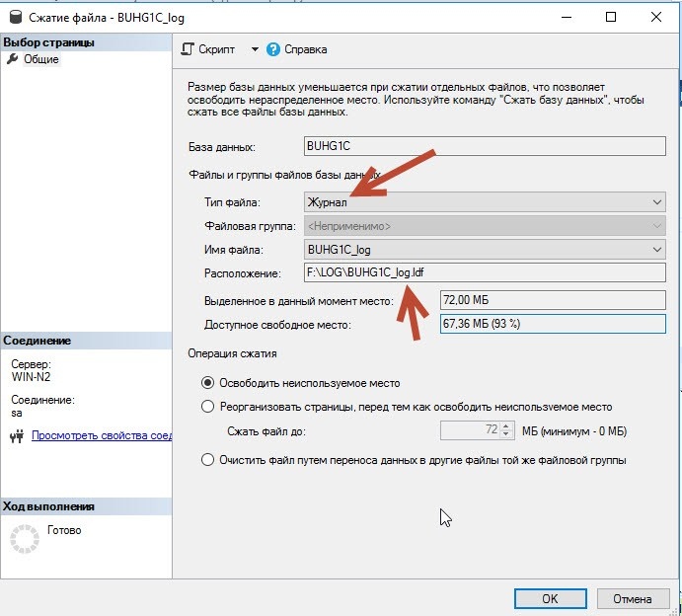Screen dimensions: 682x616
Task: Close the Сжатие файла dialog
Action: (x=656, y=17)
